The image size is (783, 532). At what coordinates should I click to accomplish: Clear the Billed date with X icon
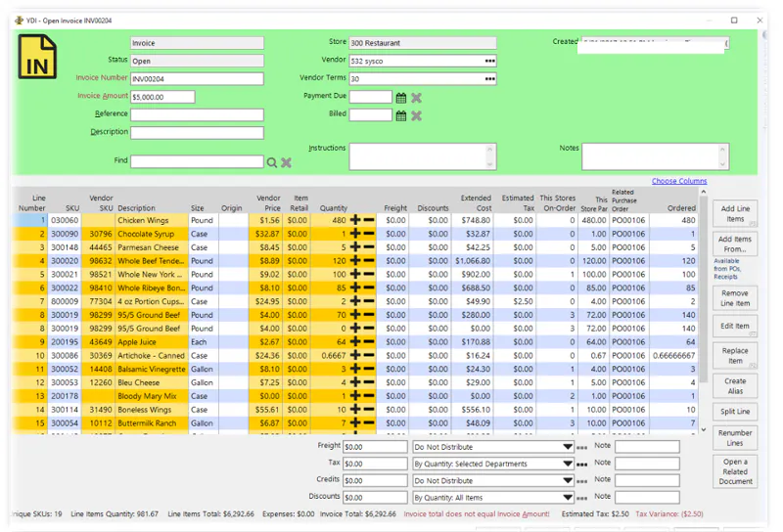(416, 115)
